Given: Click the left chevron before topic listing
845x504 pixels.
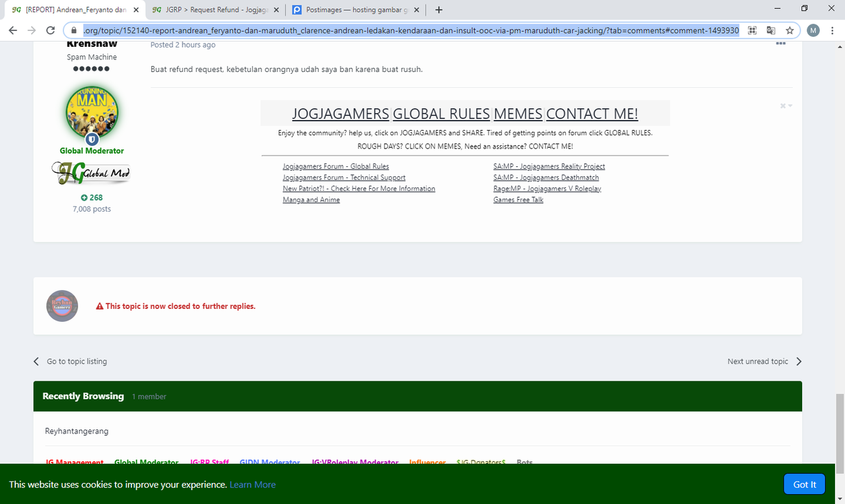Looking at the screenshot, I should (36, 362).
